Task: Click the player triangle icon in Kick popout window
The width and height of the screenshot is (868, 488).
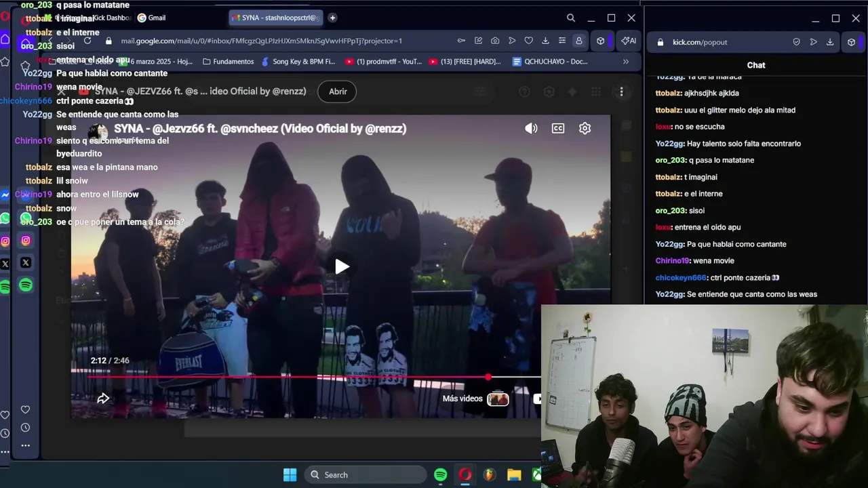Action: 813,42
